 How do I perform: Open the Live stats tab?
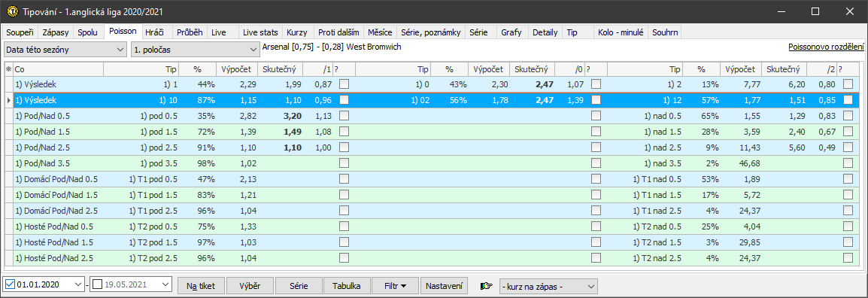pyautogui.click(x=261, y=32)
